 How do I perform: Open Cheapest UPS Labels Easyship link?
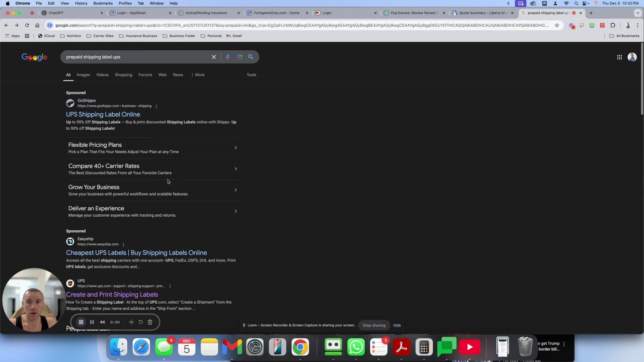pos(136,253)
